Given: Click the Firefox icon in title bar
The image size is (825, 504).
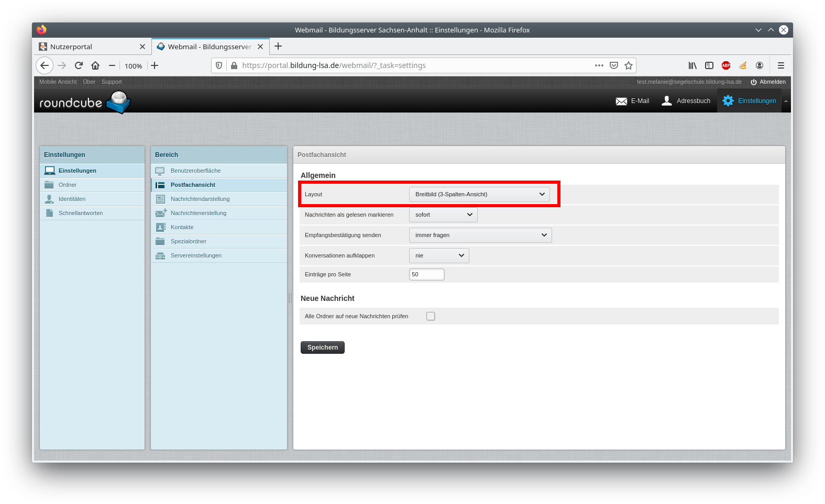Looking at the screenshot, I should pyautogui.click(x=41, y=30).
